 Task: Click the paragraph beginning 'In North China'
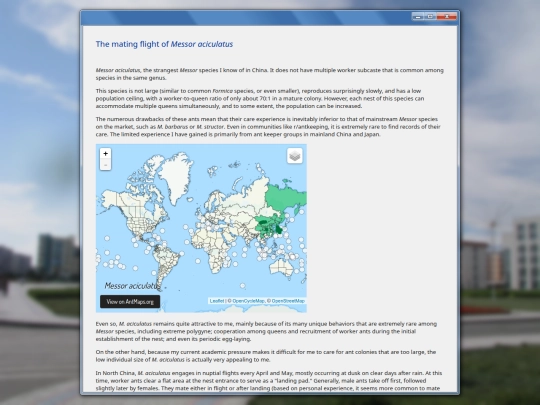pos(269,381)
